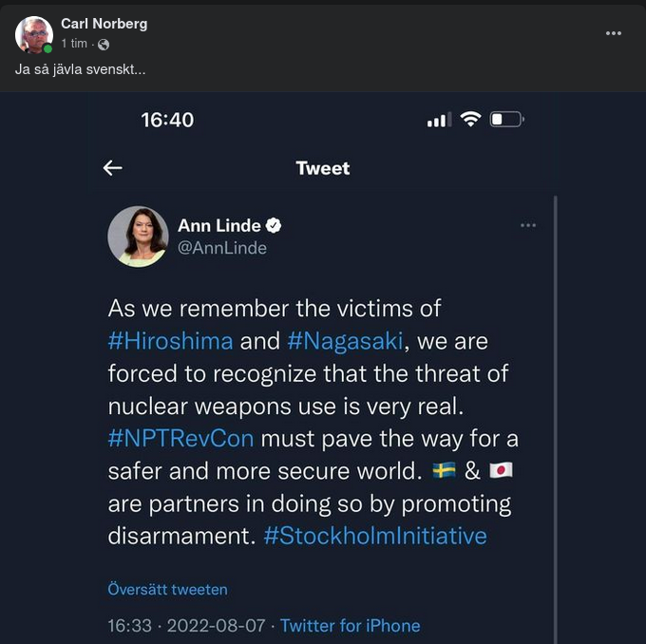This screenshot has height=644, width=646.
Task: Expand the tweet's more options dots
Action: (x=528, y=226)
